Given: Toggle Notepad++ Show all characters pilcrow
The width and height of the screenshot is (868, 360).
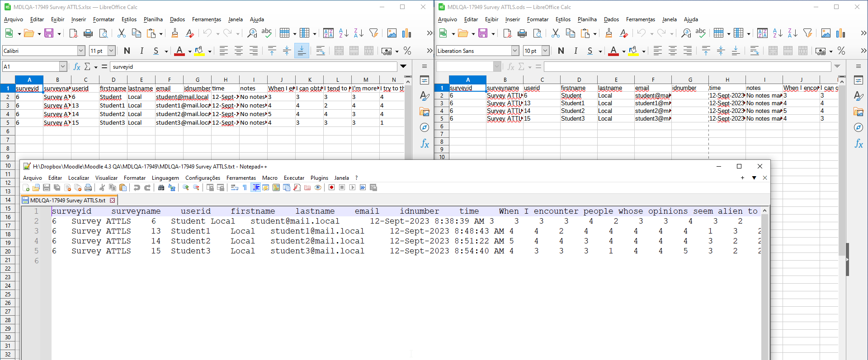Looking at the screenshot, I should (x=245, y=187).
